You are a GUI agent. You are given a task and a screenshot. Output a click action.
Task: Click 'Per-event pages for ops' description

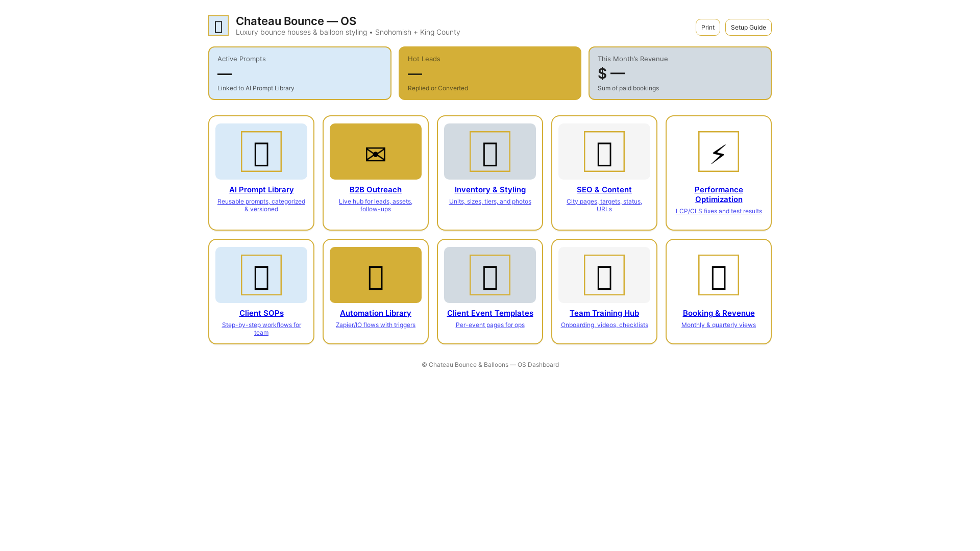pos(490,325)
